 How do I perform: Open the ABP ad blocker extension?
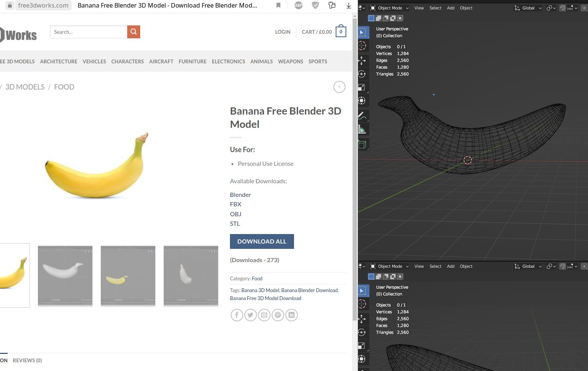click(299, 5)
